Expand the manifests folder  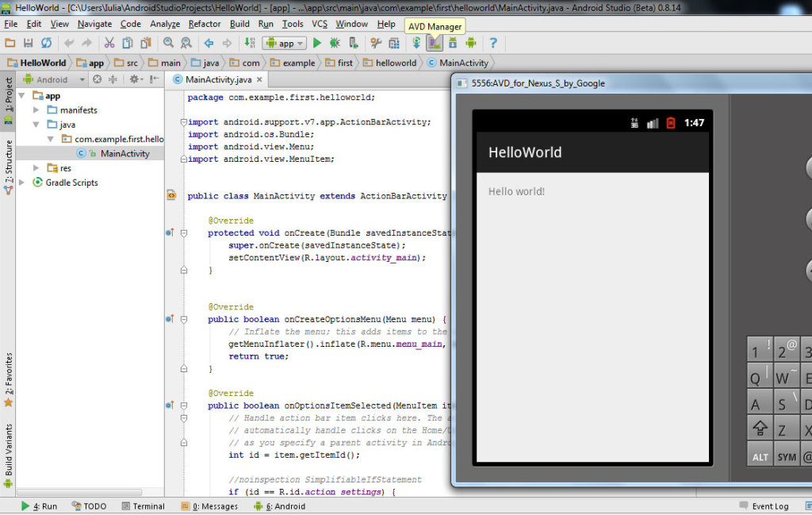[36, 110]
